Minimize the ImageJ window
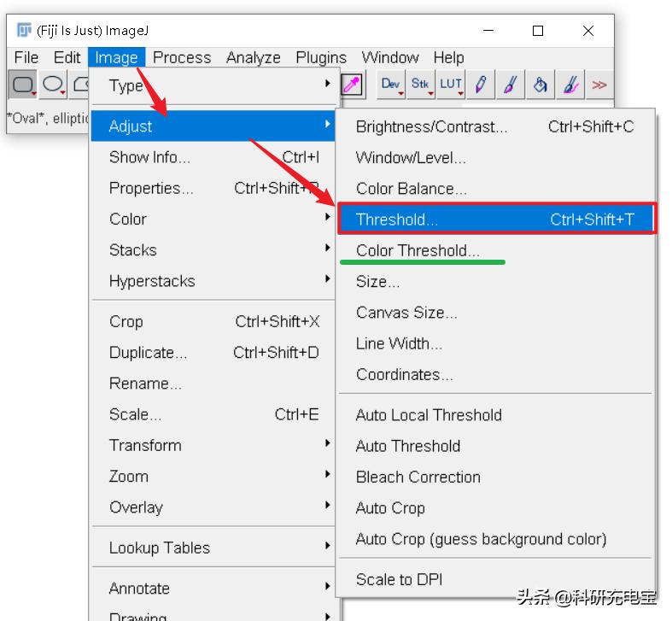 coord(488,31)
